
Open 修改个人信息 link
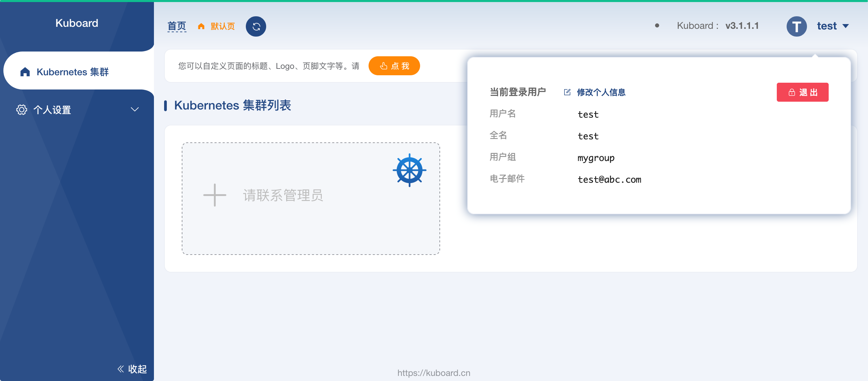pos(601,92)
